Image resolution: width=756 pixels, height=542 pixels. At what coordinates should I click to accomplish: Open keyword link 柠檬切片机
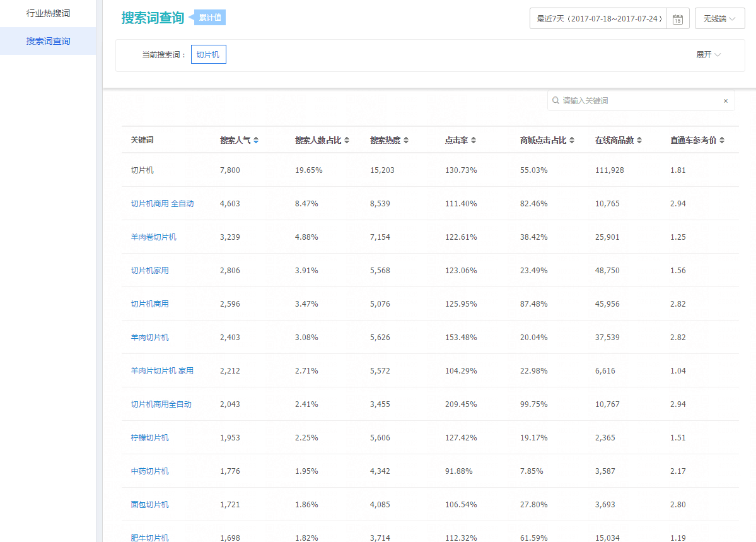[150, 438]
